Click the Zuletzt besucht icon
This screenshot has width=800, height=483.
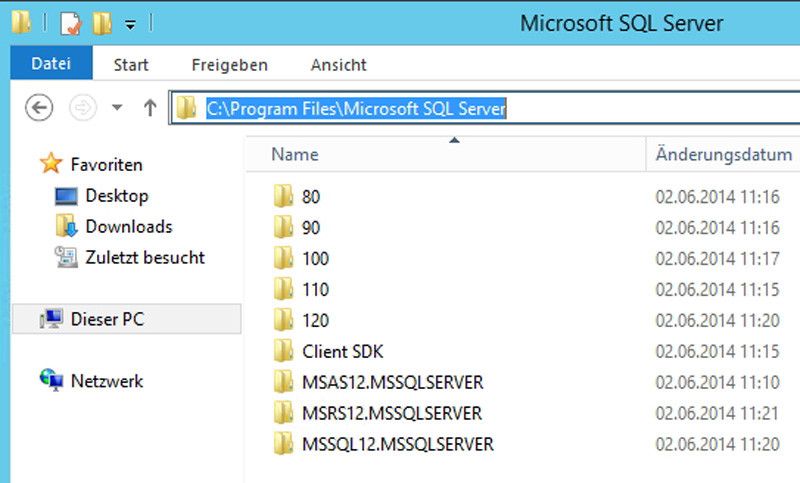(66, 258)
